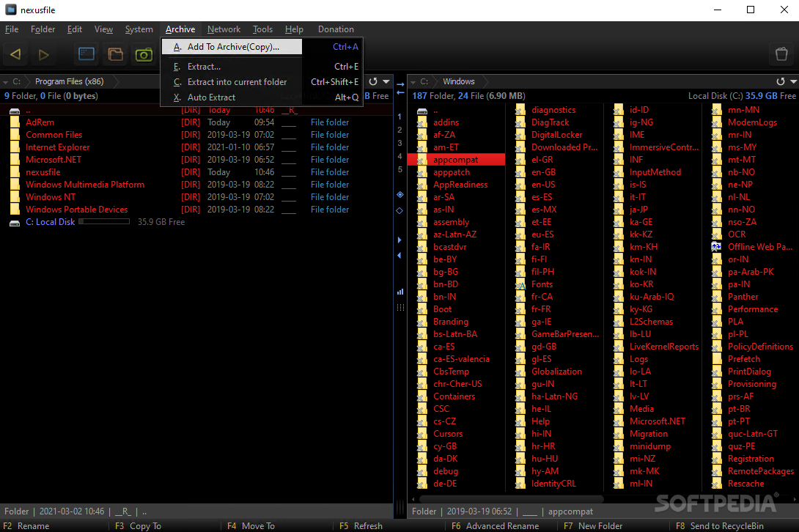This screenshot has height=532, width=799.
Task: Select the nexusfile folder row
Action: [196, 172]
